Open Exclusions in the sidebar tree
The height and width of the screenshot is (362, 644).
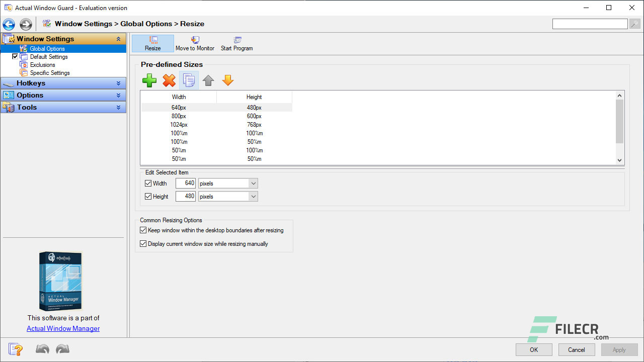[x=42, y=65]
